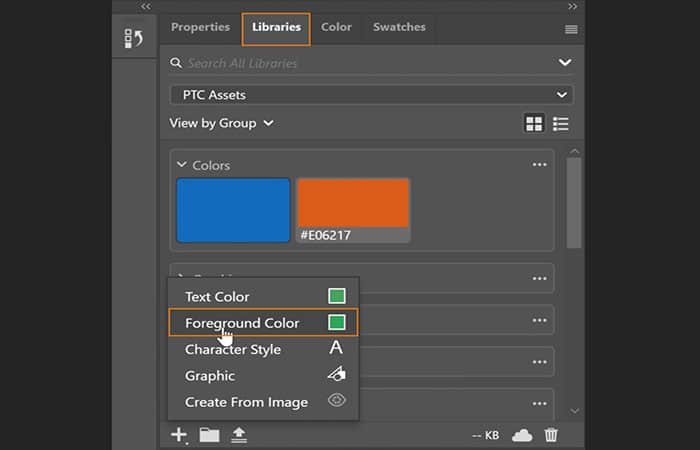Open the PTC Assets library dropdown
Screen dimensions: 700x450
pyautogui.click(x=371, y=95)
